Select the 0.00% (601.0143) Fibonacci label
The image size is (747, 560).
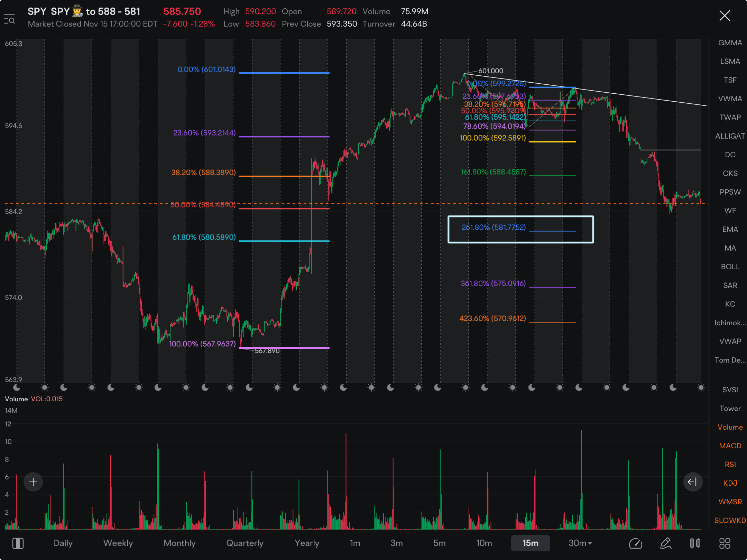coord(206,69)
